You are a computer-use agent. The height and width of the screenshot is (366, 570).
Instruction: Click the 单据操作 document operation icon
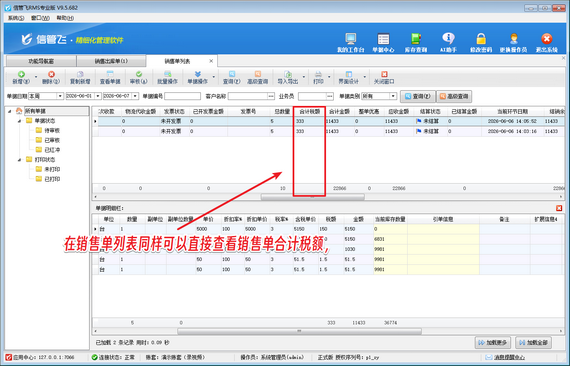(x=197, y=75)
